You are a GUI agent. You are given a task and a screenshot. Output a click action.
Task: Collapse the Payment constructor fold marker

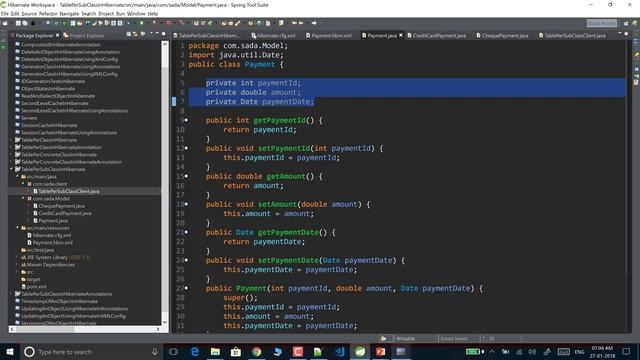pyautogui.click(x=187, y=288)
